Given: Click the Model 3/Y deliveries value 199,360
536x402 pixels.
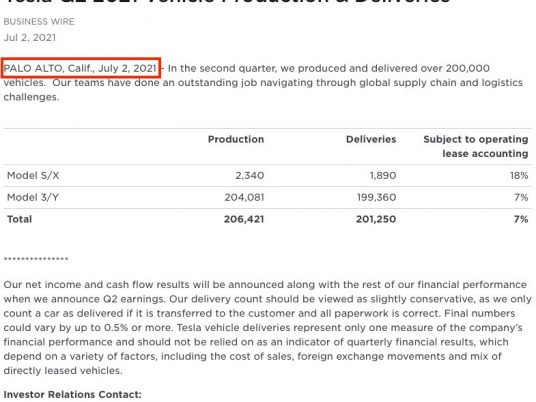Looking at the screenshot, I should coord(376,198).
